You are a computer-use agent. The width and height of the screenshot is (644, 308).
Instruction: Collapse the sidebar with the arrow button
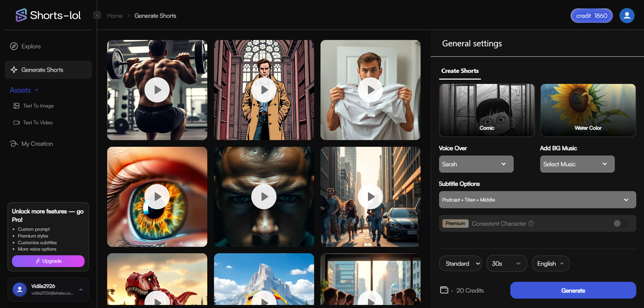point(97,15)
